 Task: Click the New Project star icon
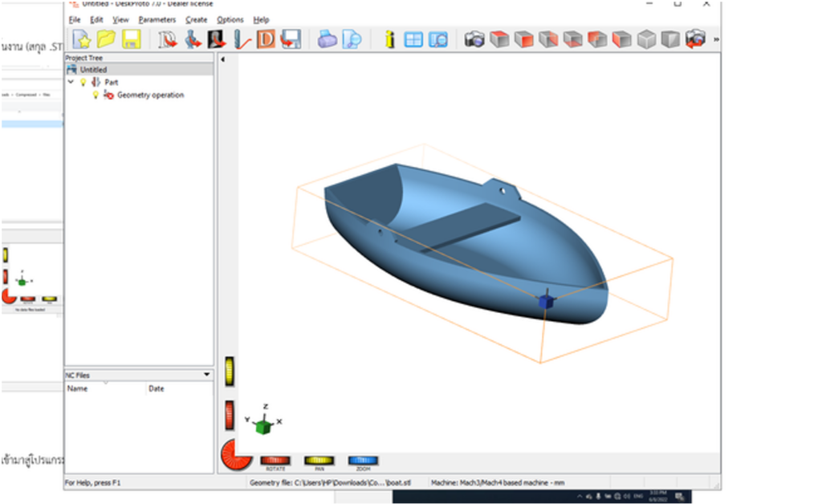[82, 39]
